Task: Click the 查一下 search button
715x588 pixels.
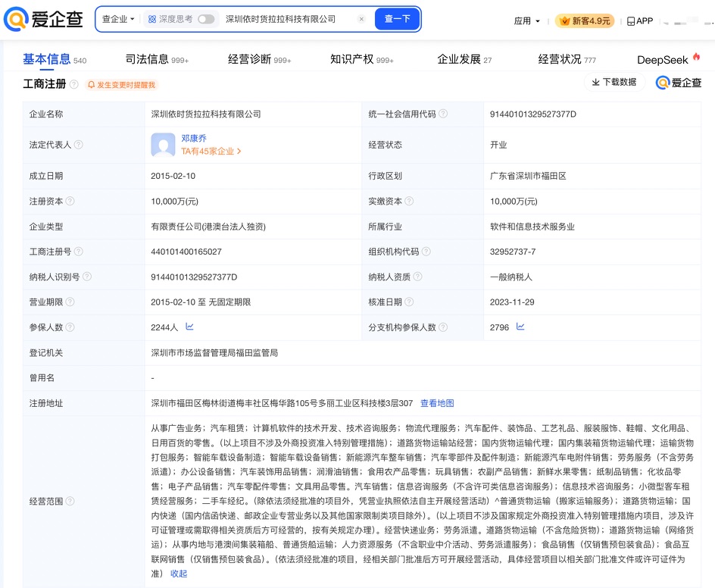Action: [x=397, y=19]
